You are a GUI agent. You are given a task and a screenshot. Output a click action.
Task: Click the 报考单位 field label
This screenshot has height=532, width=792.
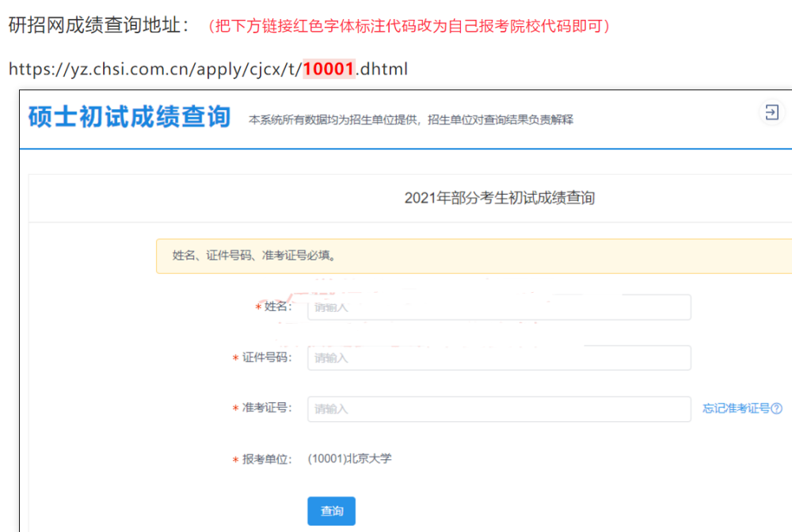[267, 459]
